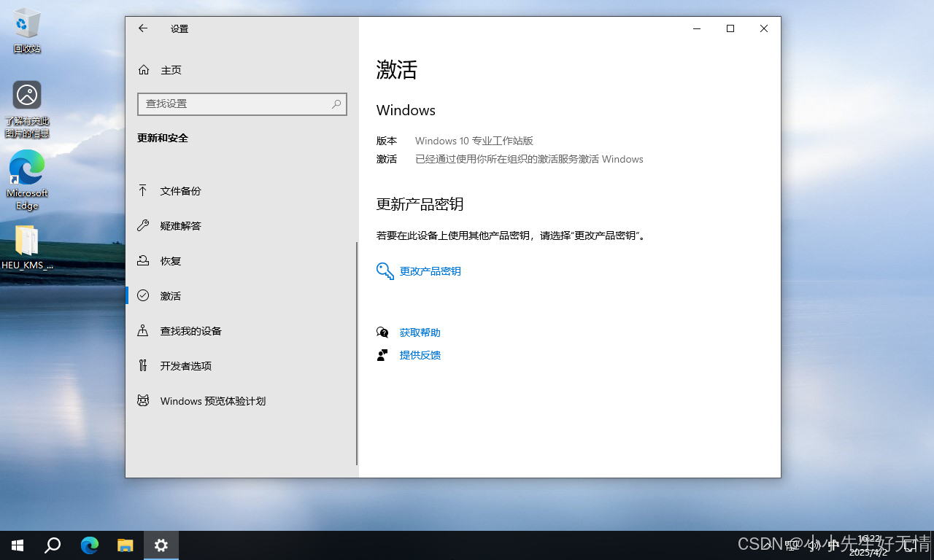Click the 更新产品密钥 heading
934x560 pixels.
click(x=420, y=204)
